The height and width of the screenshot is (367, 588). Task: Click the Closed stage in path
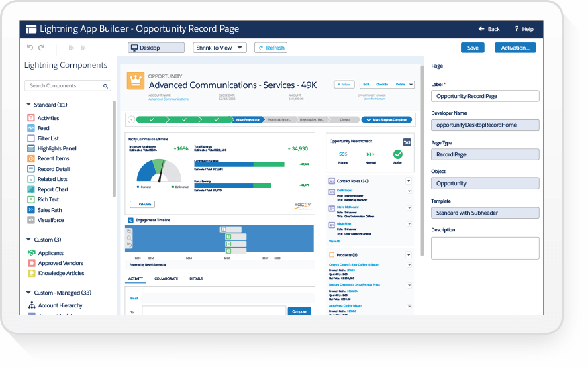pyautogui.click(x=344, y=119)
